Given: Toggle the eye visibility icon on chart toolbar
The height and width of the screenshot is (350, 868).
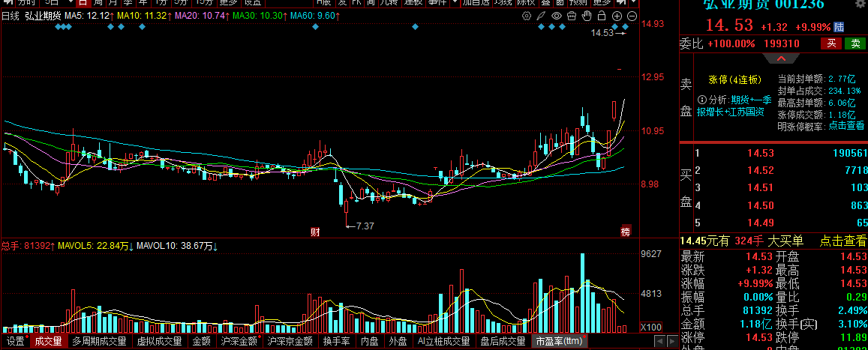Looking at the screenshot, I should pyautogui.click(x=557, y=16).
